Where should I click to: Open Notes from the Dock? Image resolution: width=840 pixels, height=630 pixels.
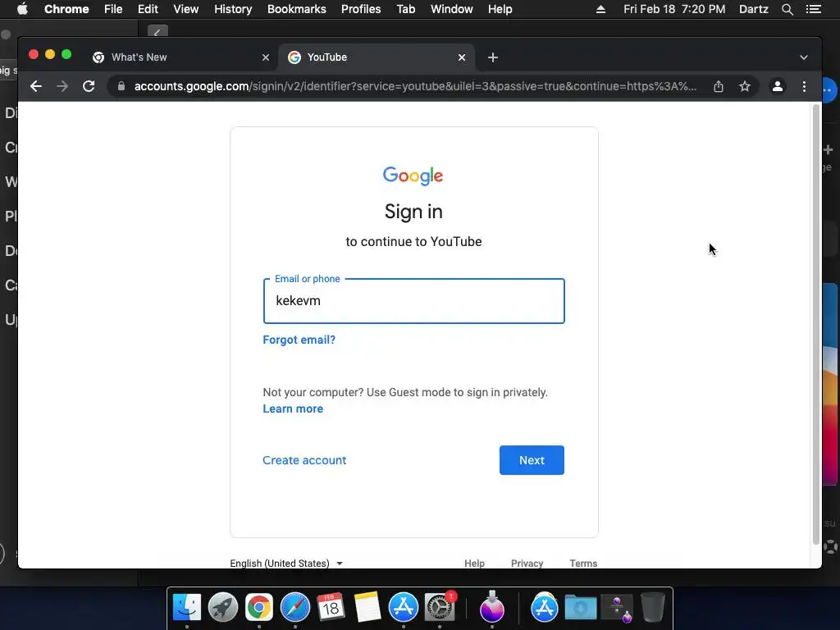[x=367, y=608]
